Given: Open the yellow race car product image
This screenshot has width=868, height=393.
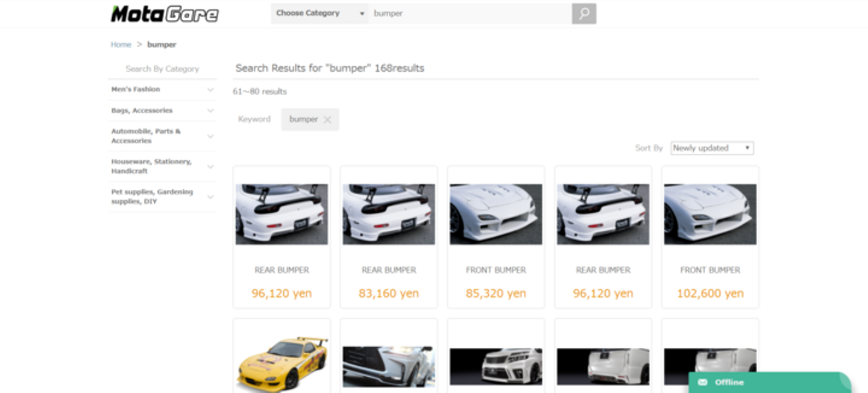Looking at the screenshot, I should pyautogui.click(x=281, y=364).
